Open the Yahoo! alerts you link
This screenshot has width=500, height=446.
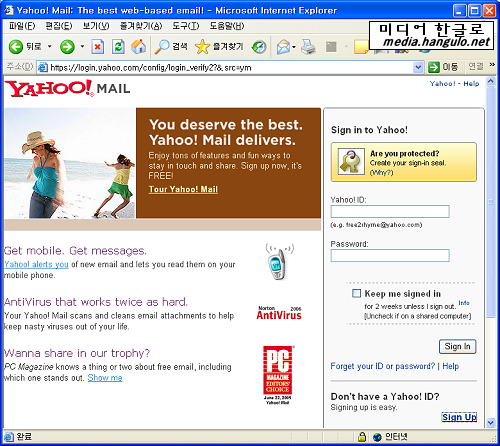36,264
